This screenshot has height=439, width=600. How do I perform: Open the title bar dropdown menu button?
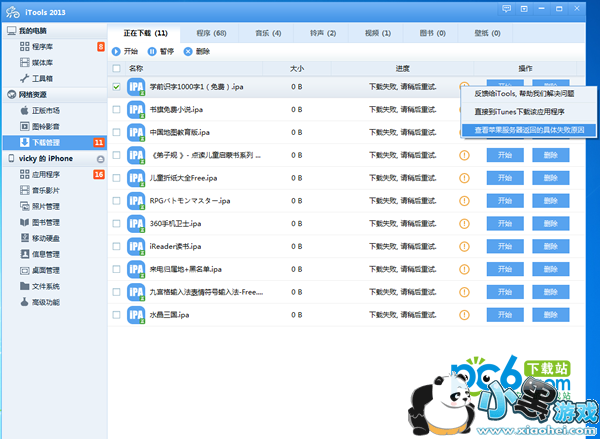click(524, 9)
